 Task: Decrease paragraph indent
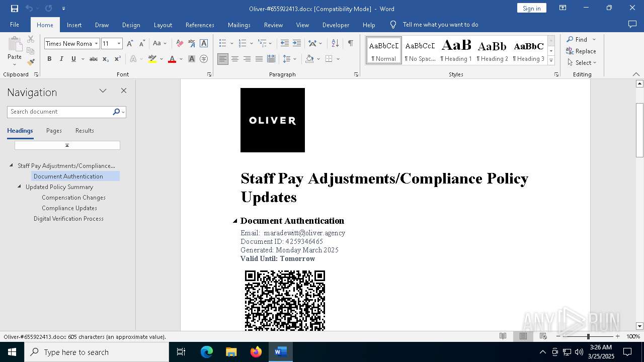[285, 44]
